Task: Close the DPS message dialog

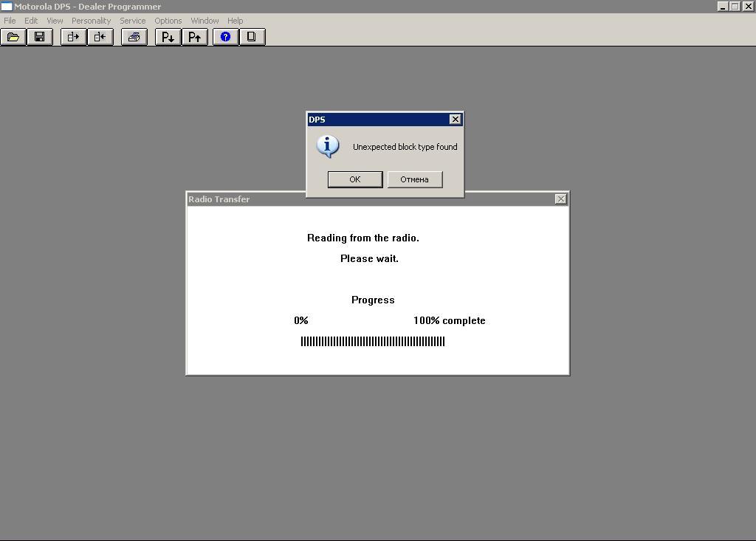Action: (455, 119)
